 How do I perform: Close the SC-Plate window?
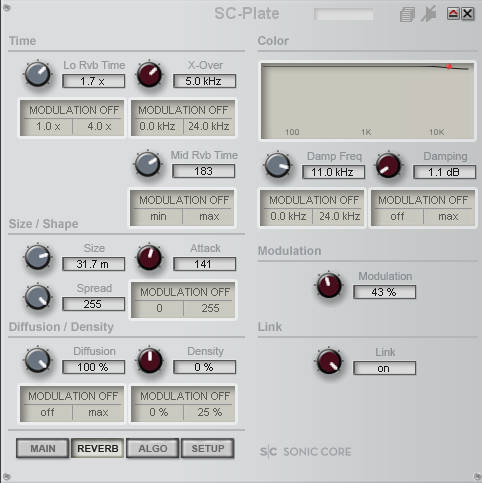coord(467,14)
